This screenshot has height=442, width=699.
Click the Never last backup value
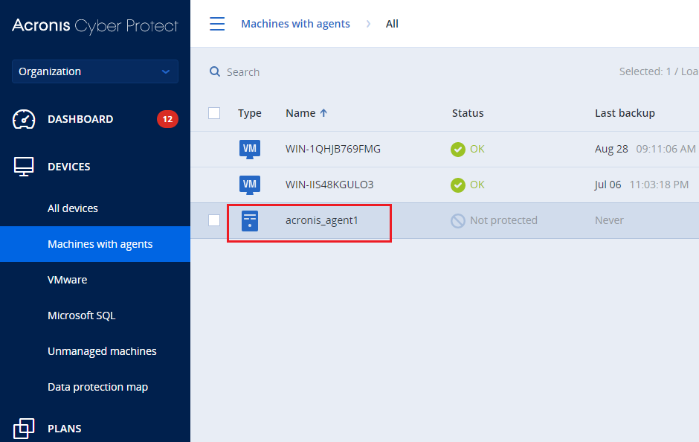click(x=609, y=220)
